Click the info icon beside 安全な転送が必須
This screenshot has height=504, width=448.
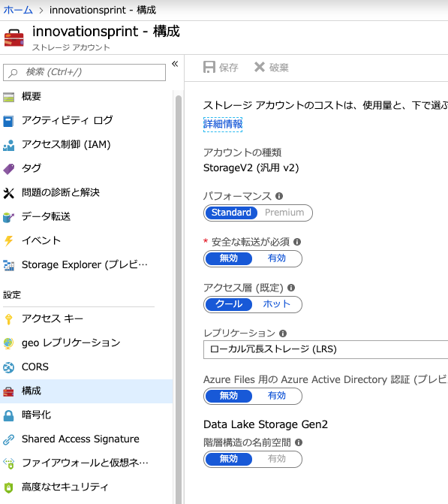click(297, 242)
